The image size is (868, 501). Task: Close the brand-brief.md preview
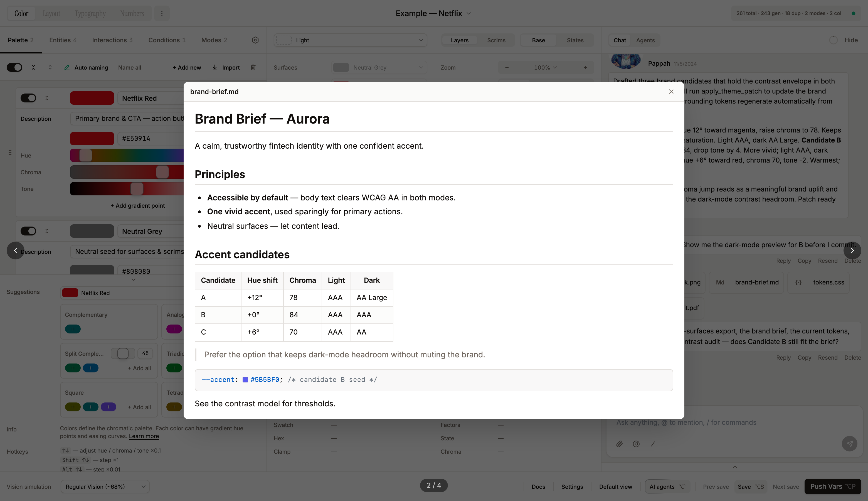(x=671, y=92)
